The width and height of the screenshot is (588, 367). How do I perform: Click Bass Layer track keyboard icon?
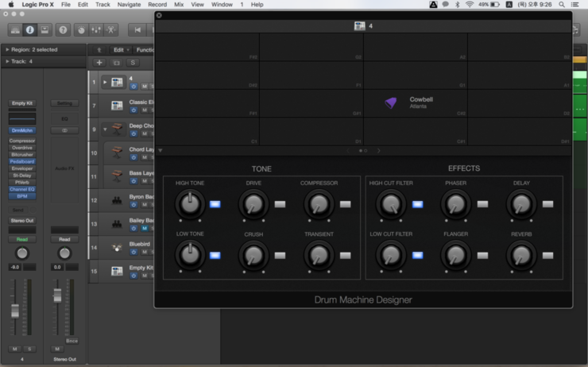117,176
